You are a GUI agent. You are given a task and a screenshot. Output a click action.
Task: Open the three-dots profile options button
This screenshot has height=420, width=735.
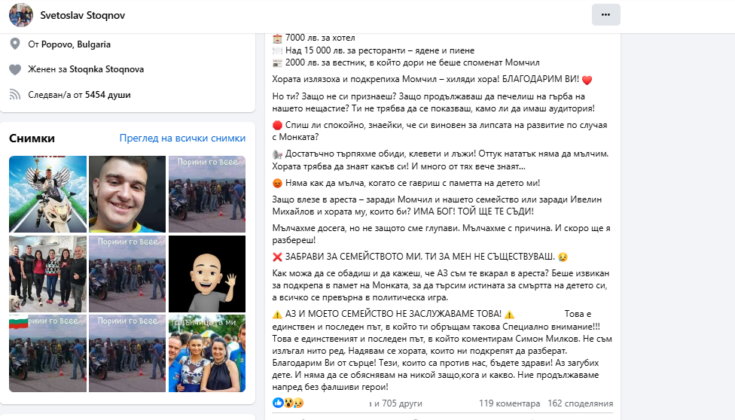tap(606, 15)
